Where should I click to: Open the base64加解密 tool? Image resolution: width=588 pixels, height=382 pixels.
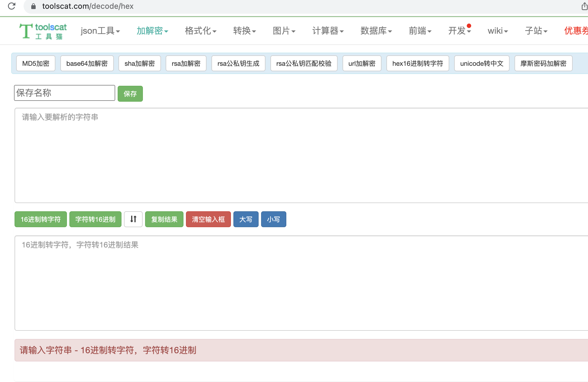tap(87, 63)
